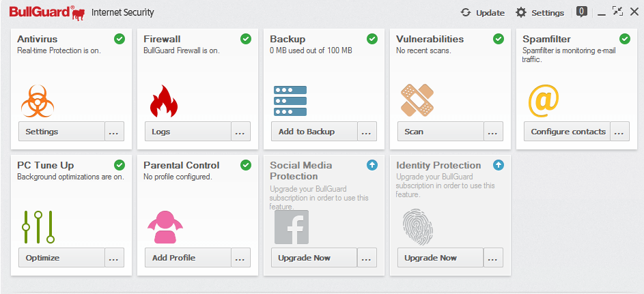Click Social Media Protection blue upgrade arrow

(x=372, y=165)
